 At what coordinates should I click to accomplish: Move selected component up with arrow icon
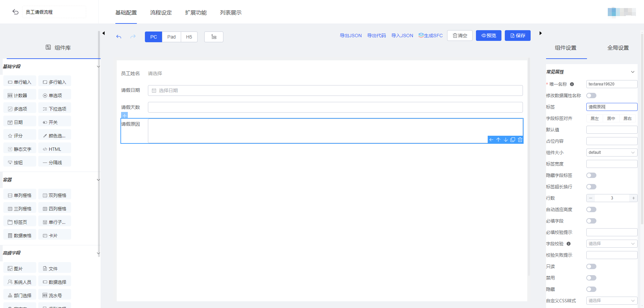click(x=498, y=140)
